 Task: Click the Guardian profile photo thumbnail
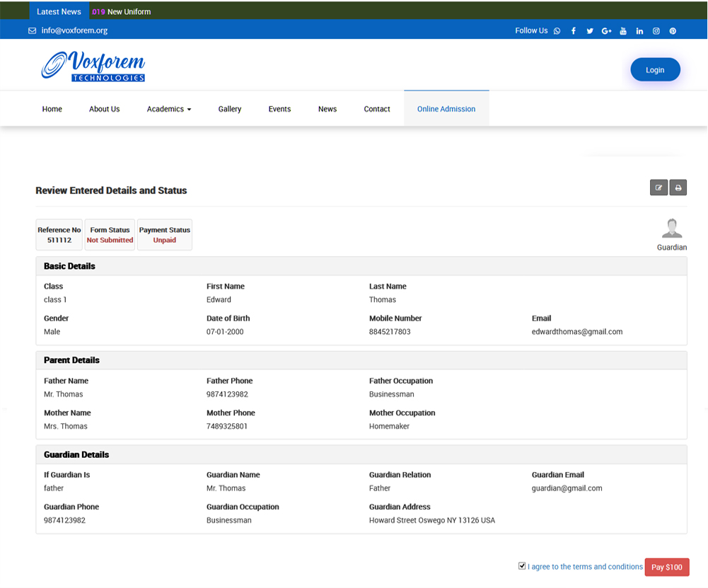click(x=672, y=229)
